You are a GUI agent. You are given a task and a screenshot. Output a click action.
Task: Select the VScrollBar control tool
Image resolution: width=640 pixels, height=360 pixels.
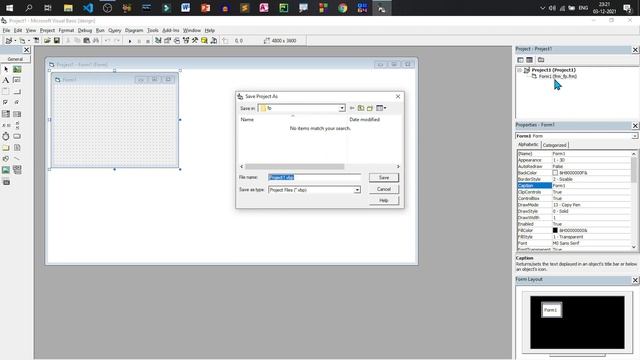(x=17, y=125)
